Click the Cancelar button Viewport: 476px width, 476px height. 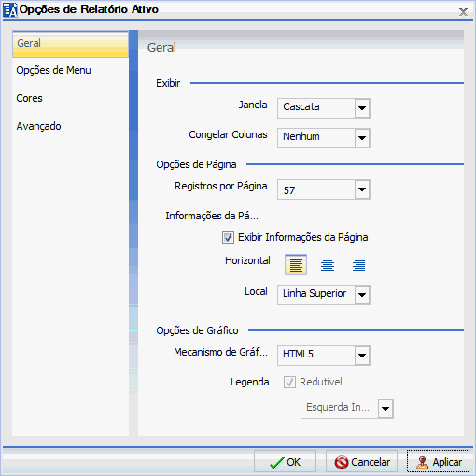click(362, 462)
